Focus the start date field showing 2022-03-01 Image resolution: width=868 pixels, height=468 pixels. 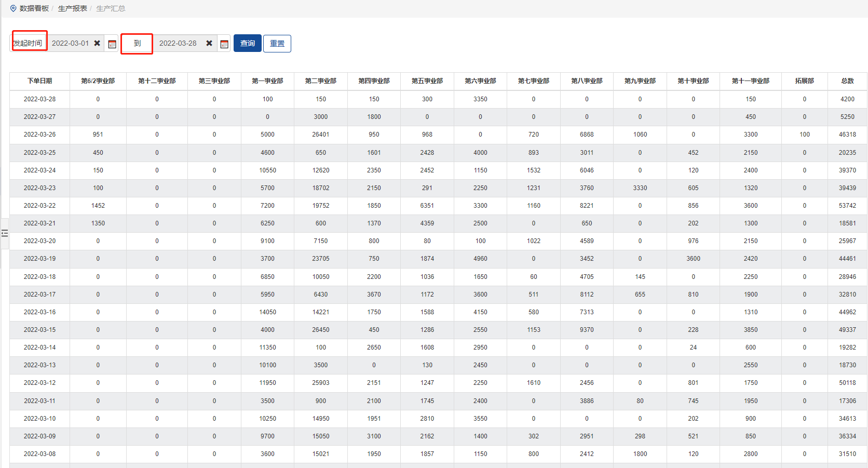tap(70, 43)
